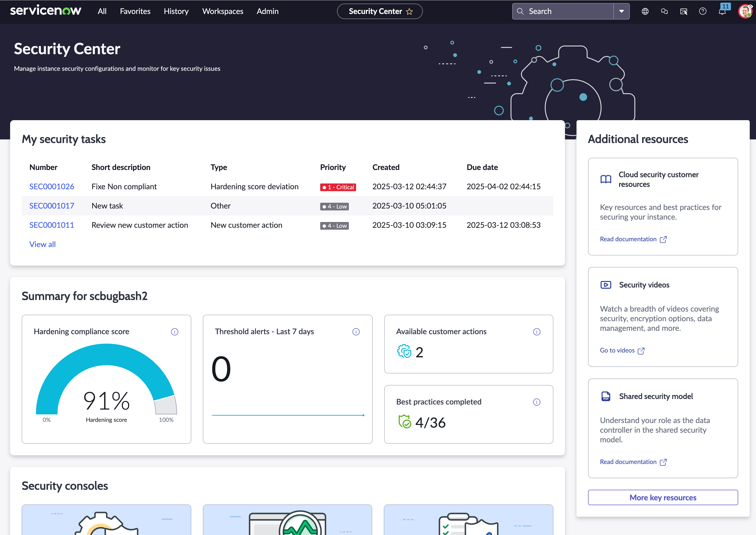Click the Type column header
The height and width of the screenshot is (535, 756).
point(219,167)
